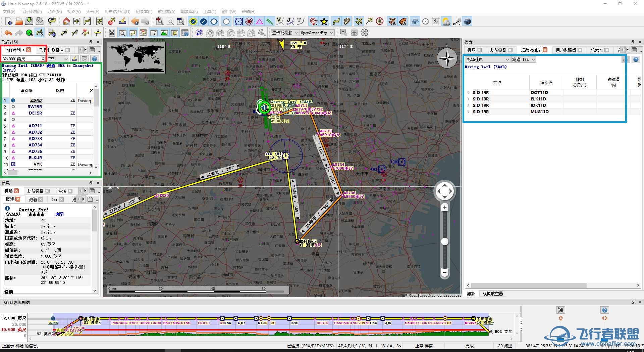Click the world overview thumbnail
The width and height of the screenshot is (644, 352).
[136, 57]
